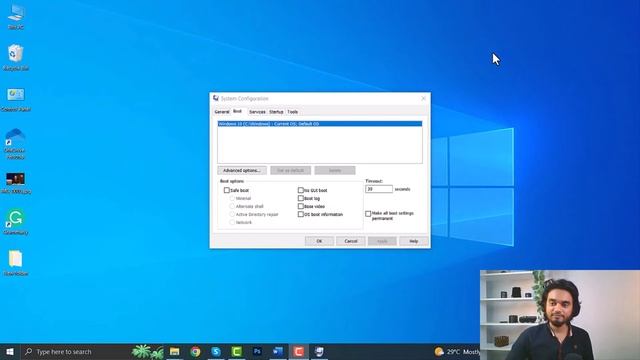This screenshot has width=640, height=360.
Task: Open green Camtasia taskbar icon
Action: point(236,351)
